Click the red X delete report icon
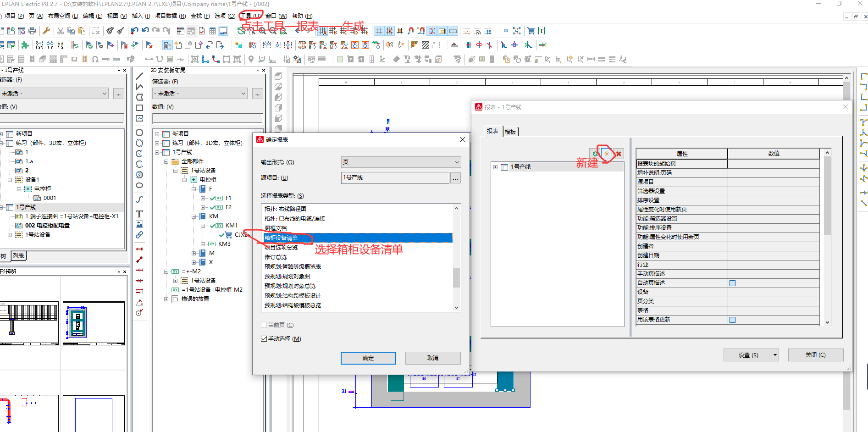Viewport: 868px width, 432px height. pyautogui.click(x=619, y=154)
